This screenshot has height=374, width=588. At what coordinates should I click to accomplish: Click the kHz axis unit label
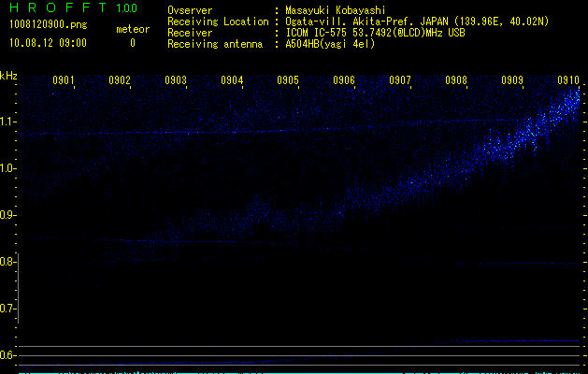8,76
